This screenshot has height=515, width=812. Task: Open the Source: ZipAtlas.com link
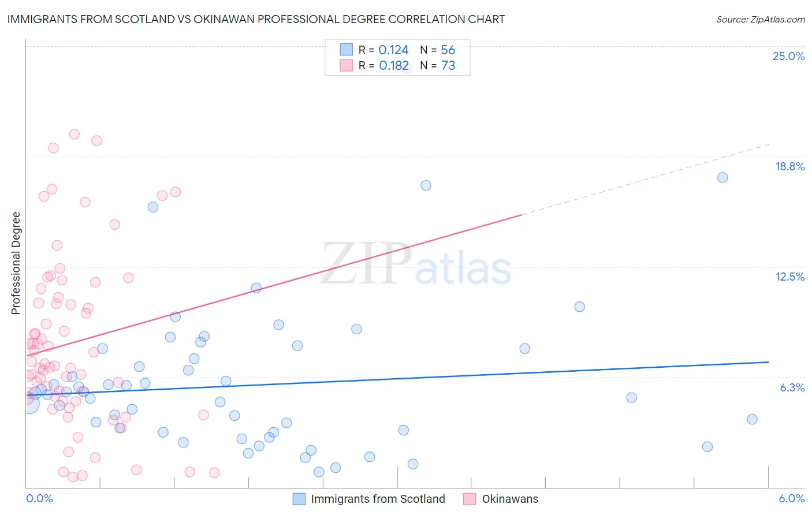tap(761, 19)
